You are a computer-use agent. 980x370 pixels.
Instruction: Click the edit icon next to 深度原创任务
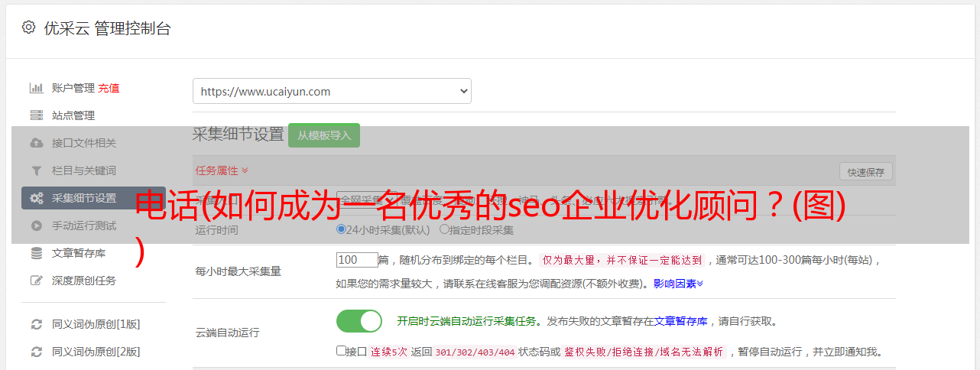(x=36, y=281)
